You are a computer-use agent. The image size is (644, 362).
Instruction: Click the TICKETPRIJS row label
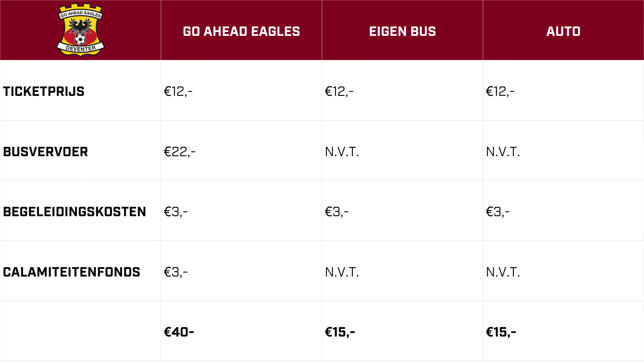click(44, 92)
